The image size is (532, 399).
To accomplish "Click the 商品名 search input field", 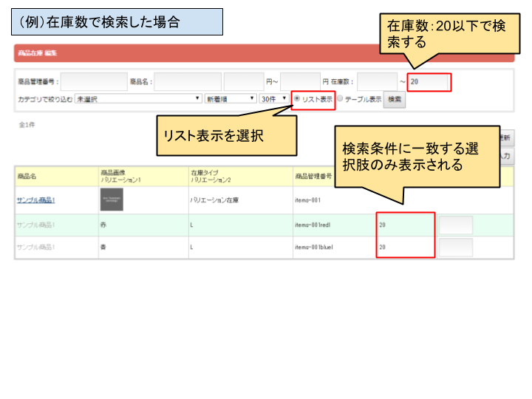I will [x=188, y=81].
